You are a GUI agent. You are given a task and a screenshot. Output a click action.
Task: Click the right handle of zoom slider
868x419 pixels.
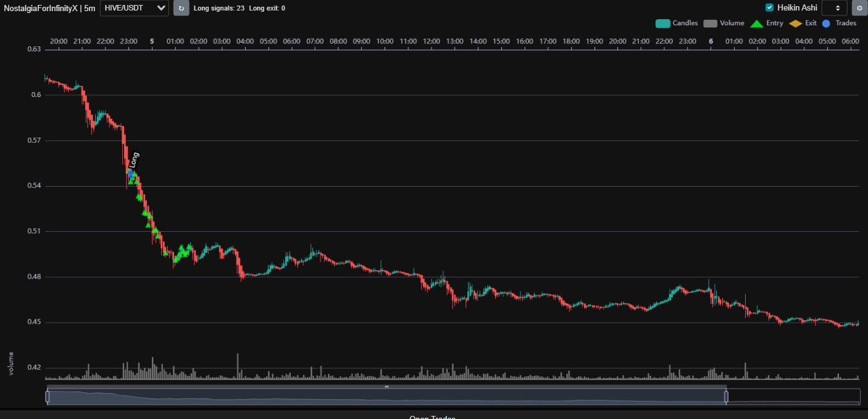pyautogui.click(x=726, y=397)
